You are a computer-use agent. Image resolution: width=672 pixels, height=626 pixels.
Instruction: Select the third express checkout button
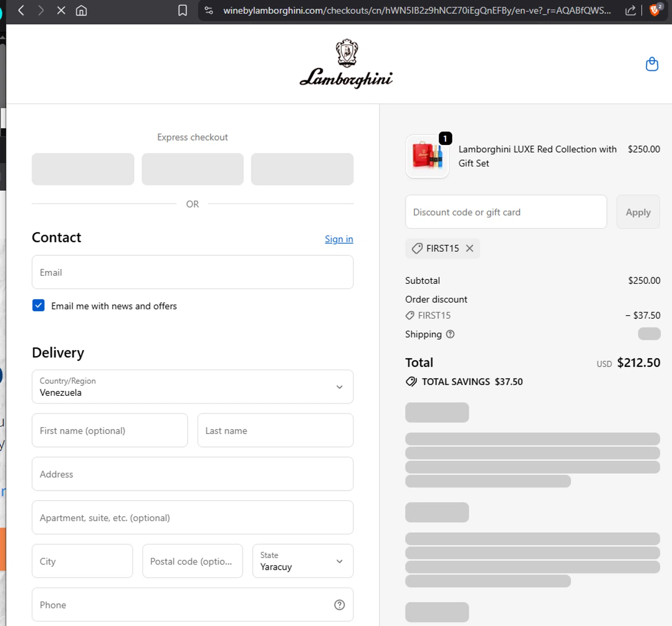pyautogui.click(x=302, y=169)
